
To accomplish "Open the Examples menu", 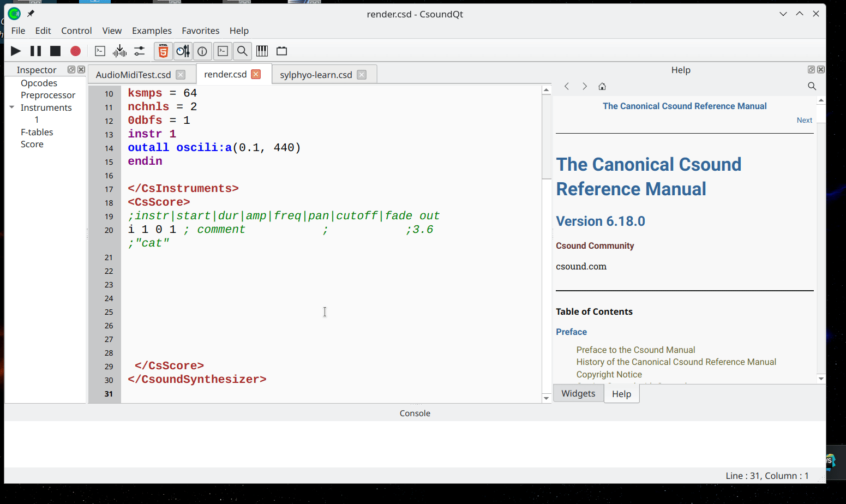I will 152,31.
